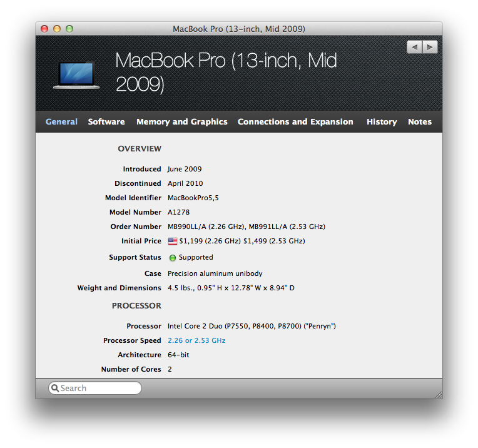The image size is (478, 448).
Task: Click the MacBook Pro laptop icon
Action: (x=76, y=76)
